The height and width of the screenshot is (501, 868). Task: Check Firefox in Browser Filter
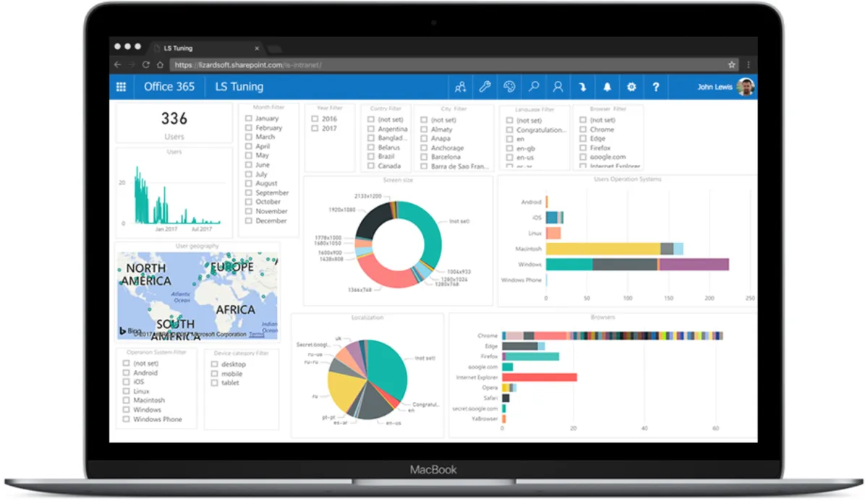(x=583, y=147)
